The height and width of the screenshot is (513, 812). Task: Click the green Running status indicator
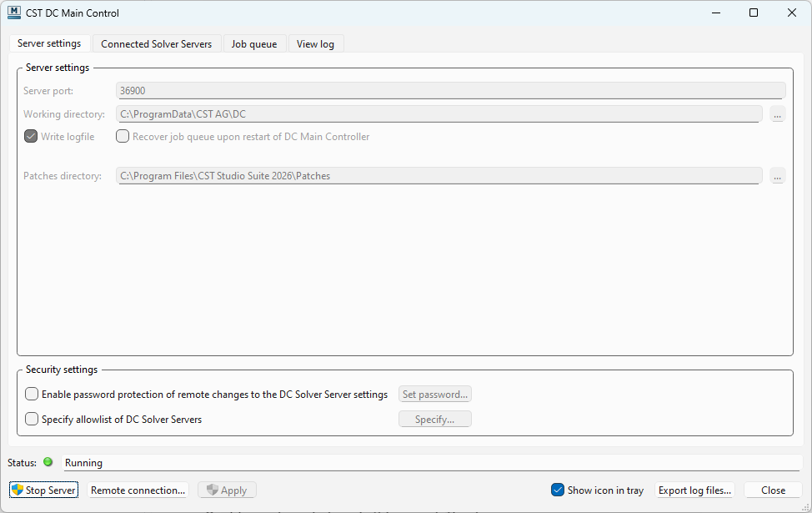[48, 462]
